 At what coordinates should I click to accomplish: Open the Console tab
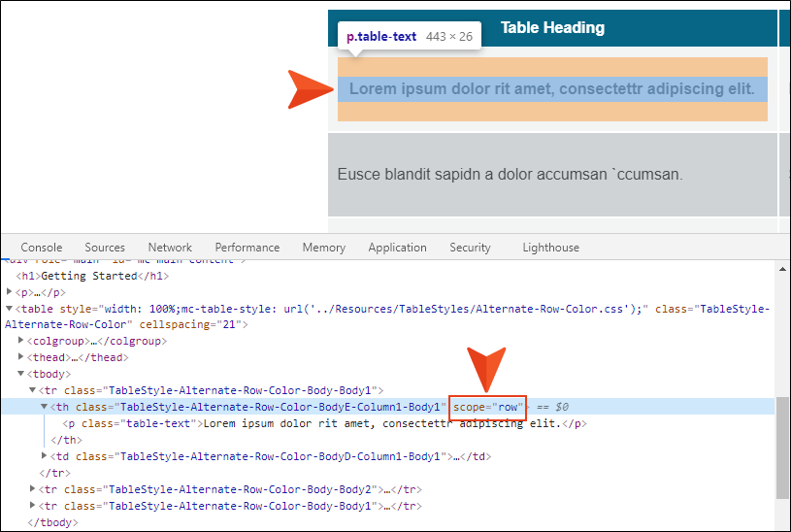tap(41, 248)
